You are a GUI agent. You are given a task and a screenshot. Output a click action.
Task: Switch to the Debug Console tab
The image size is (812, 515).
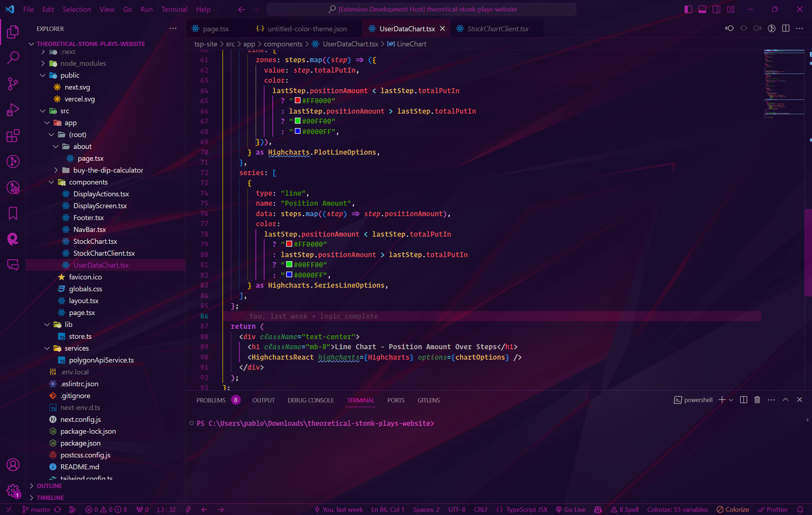pyautogui.click(x=311, y=400)
